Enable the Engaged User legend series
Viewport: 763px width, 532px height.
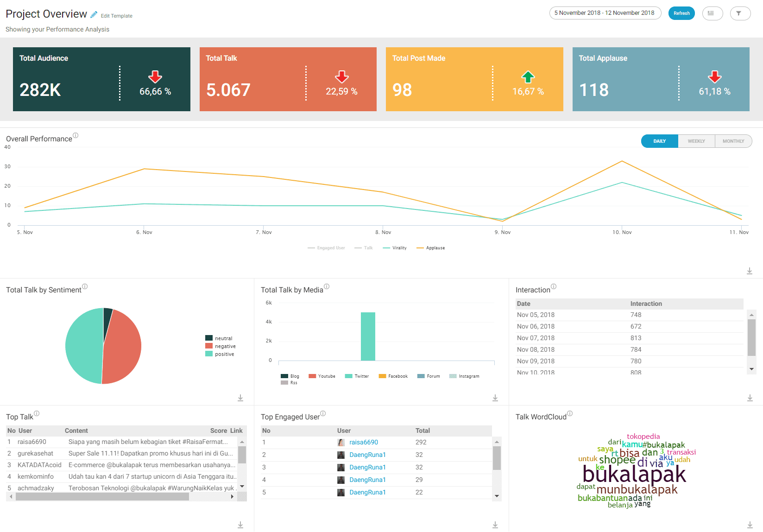pos(327,248)
